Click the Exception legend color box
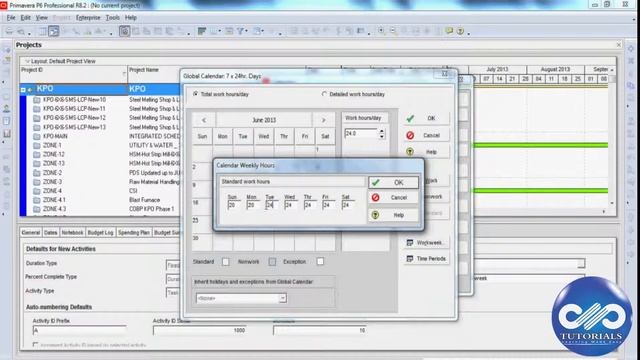The width and height of the screenshot is (640, 360). coord(320,261)
